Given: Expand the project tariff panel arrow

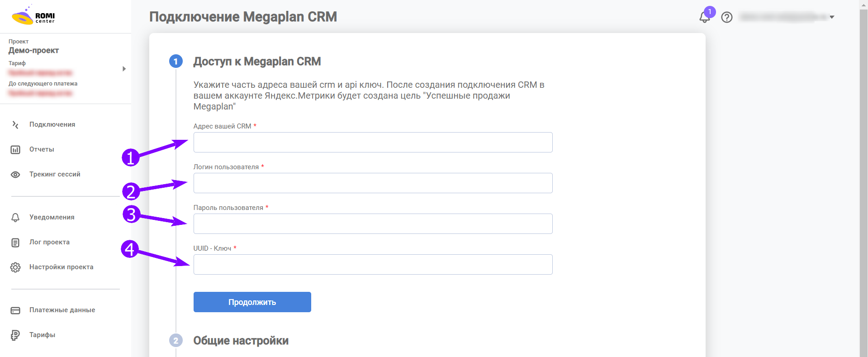Looking at the screenshot, I should [x=124, y=69].
